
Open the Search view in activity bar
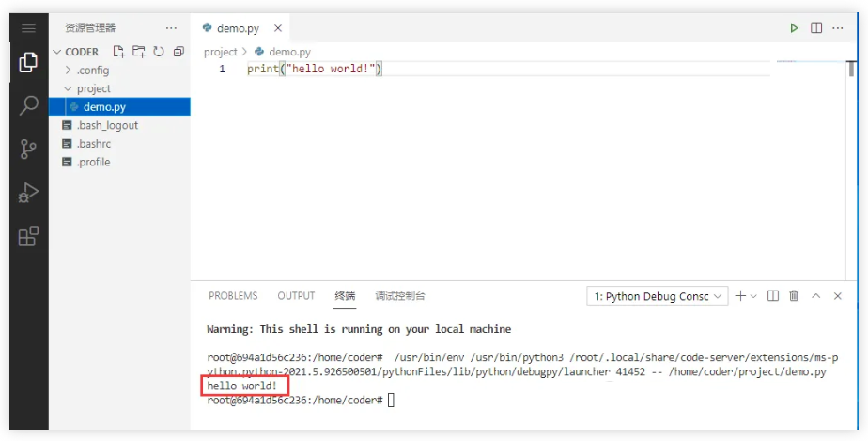click(x=28, y=105)
